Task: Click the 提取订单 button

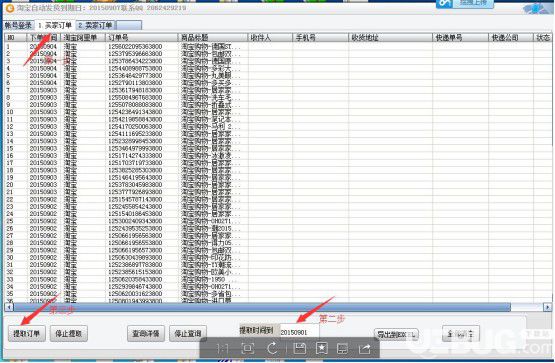Action: pos(27,333)
